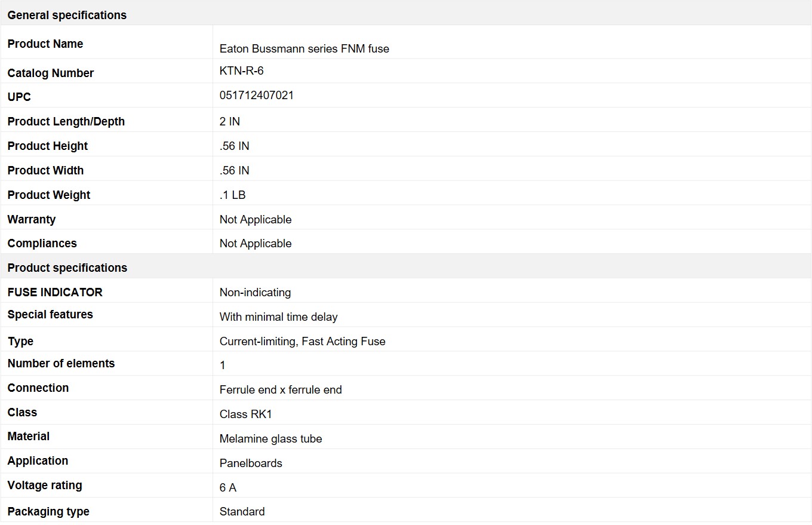
Task: Select the 'Standard' packaging value
Action: [x=242, y=511]
